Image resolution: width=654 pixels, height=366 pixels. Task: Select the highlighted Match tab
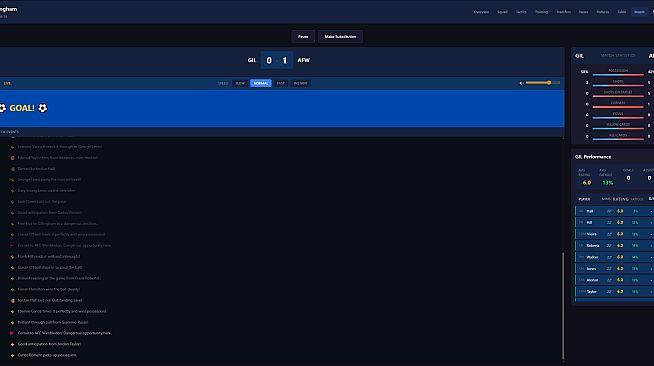coord(639,12)
